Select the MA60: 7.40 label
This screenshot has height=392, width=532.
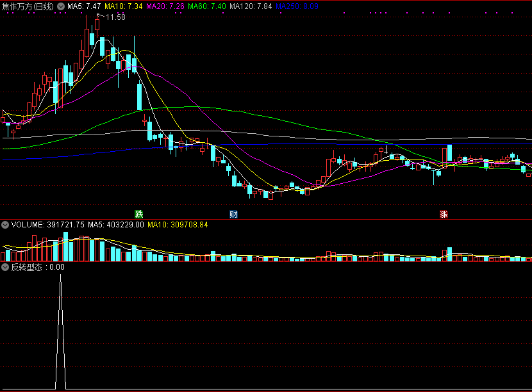207,6
